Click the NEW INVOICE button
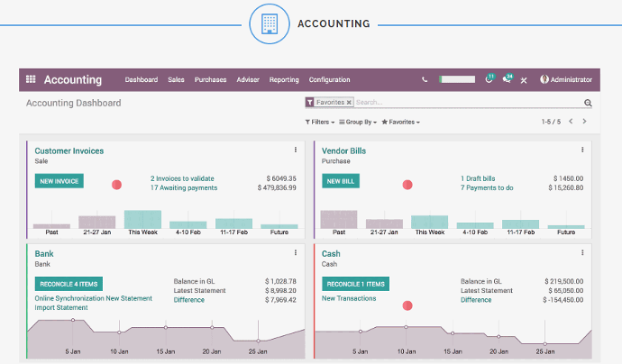The width and height of the screenshot is (622, 364). (59, 181)
